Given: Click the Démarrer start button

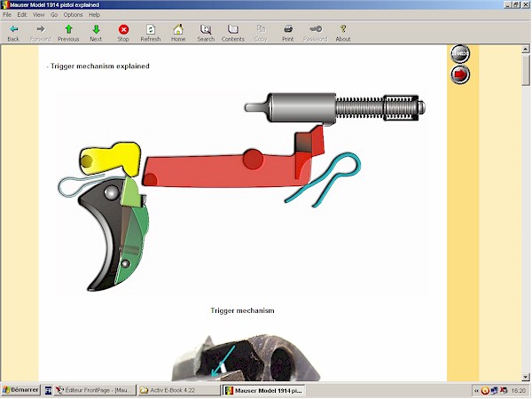Looking at the screenshot, I should click(x=21, y=390).
